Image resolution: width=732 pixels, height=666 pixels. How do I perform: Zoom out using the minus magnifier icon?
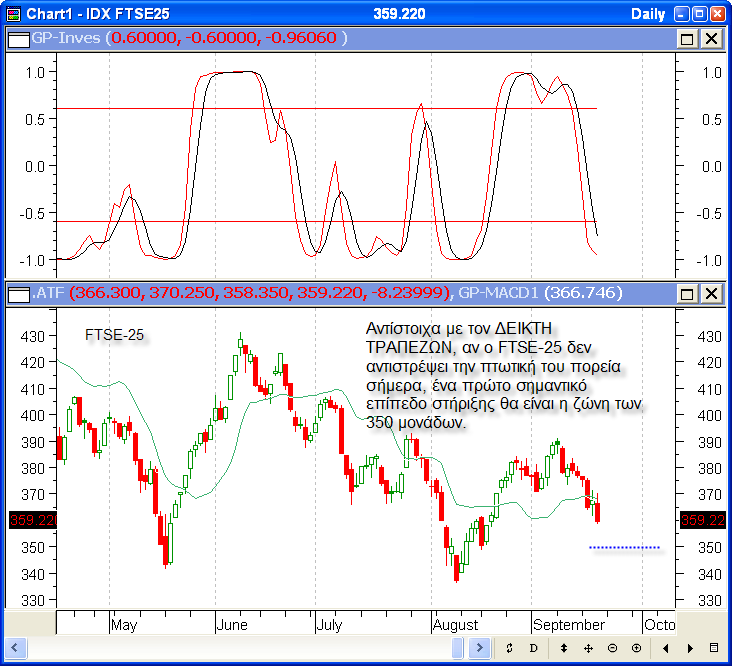[612, 648]
